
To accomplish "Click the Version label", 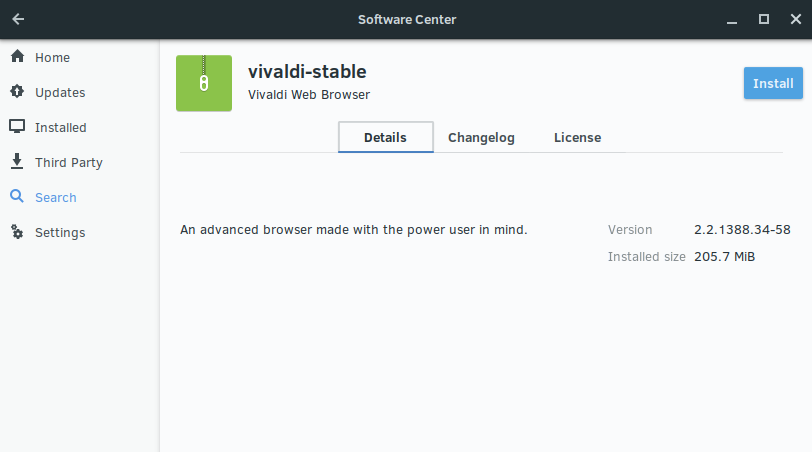I will coord(630,230).
